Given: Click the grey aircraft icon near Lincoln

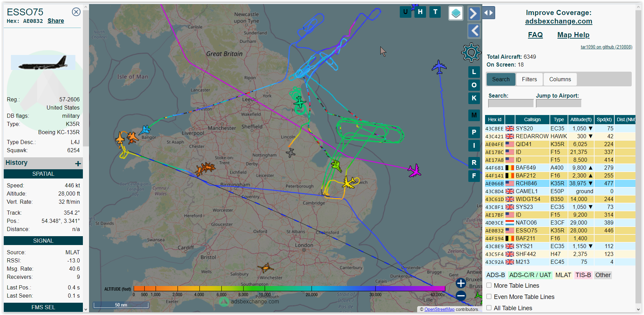Looking at the screenshot, I should tap(291, 153).
